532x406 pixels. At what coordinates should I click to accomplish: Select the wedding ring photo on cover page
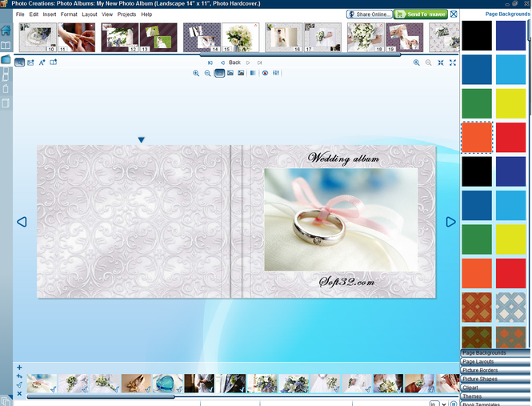point(341,219)
